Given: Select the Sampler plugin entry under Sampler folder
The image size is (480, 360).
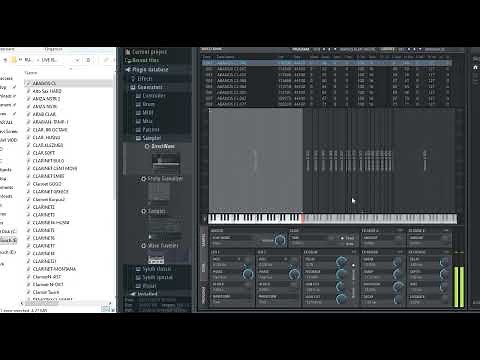Looking at the screenshot, I should click(x=156, y=211).
